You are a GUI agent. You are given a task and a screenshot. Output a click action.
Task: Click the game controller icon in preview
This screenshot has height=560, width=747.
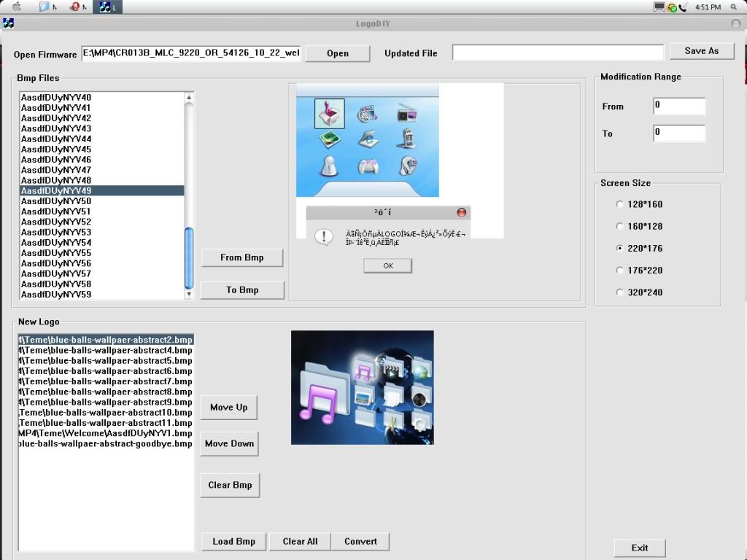368,167
